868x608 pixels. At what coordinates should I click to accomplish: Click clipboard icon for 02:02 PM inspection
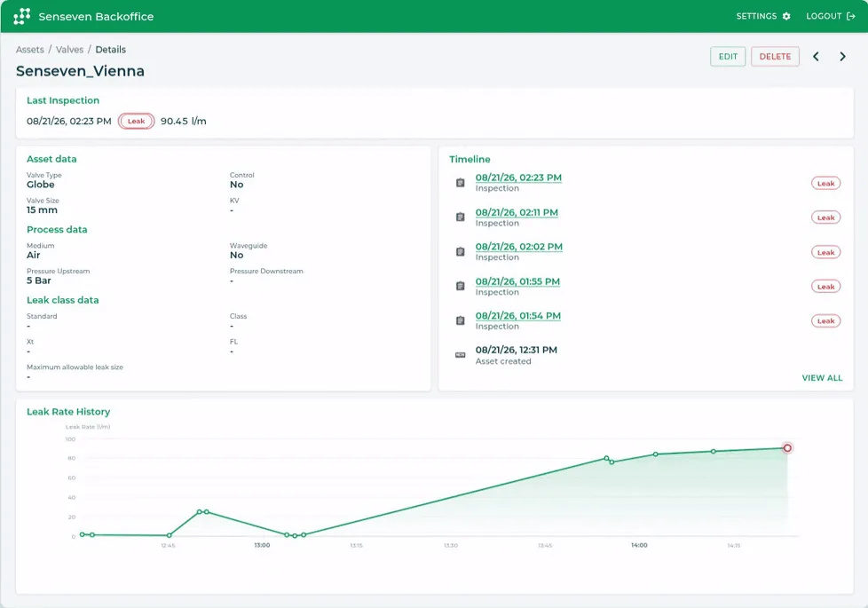pos(460,252)
